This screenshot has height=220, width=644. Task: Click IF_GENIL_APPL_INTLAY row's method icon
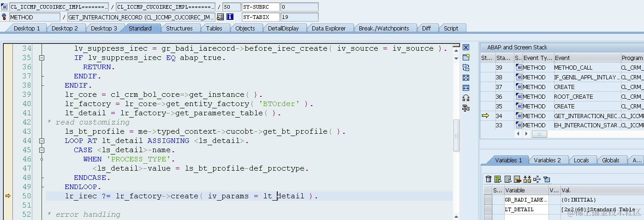pos(519,77)
